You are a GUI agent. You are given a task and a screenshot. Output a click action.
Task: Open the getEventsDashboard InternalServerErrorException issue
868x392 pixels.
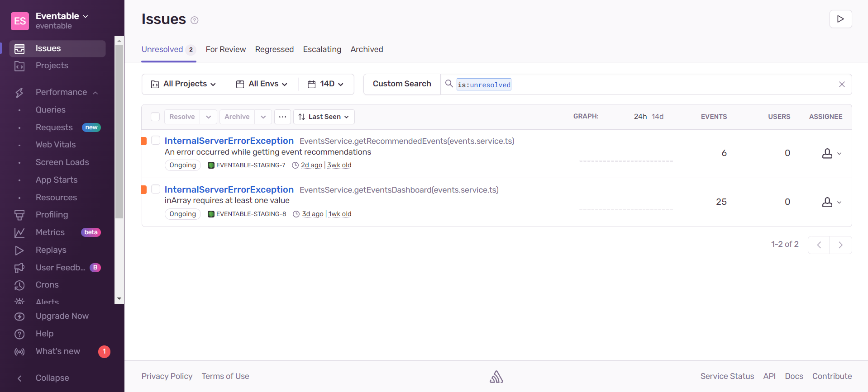[x=229, y=189]
